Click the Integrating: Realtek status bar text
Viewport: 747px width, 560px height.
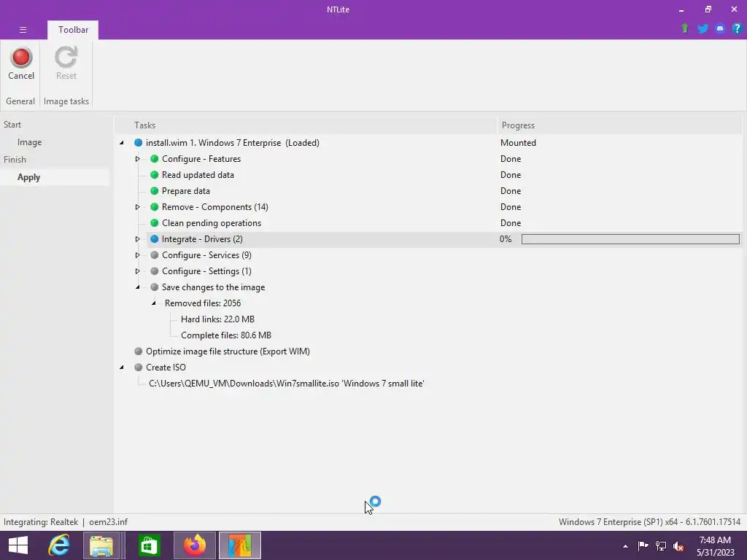pos(41,522)
